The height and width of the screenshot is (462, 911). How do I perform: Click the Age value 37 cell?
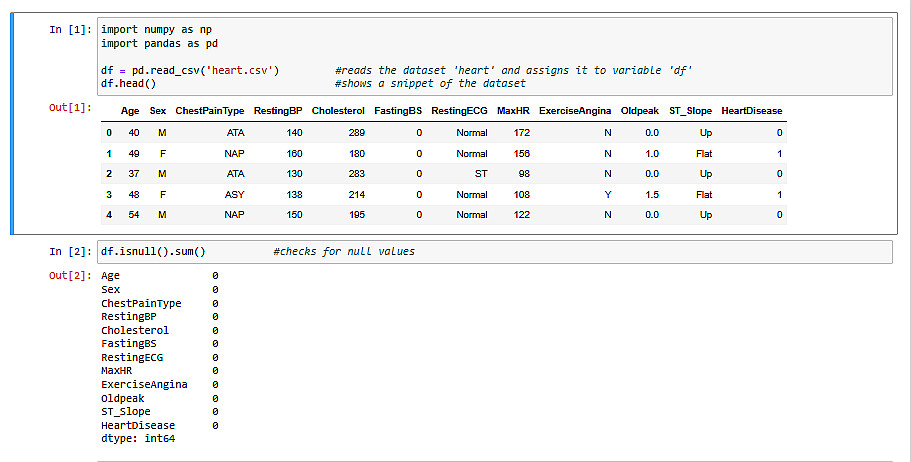(x=134, y=174)
